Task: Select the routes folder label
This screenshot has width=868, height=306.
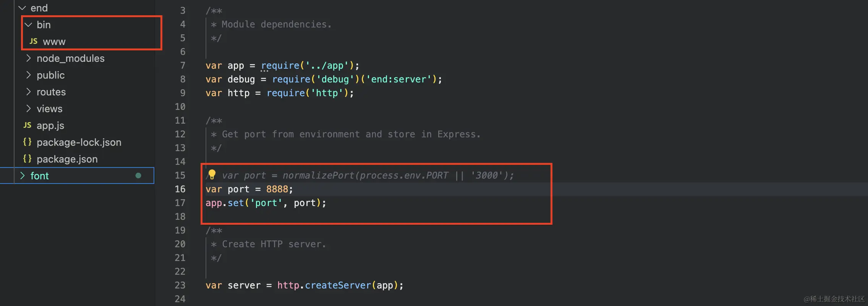Action: (51, 92)
